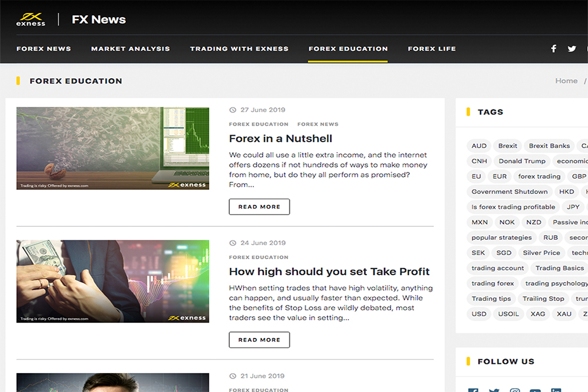This screenshot has height=392, width=588.
Task: Select the trading psychology tag
Action: (555, 284)
